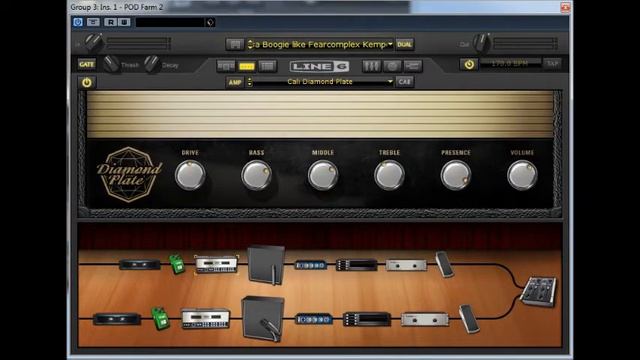The height and width of the screenshot is (360, 640).
Task: Step amp models with the amp stepper arrows
Action: 250,82
